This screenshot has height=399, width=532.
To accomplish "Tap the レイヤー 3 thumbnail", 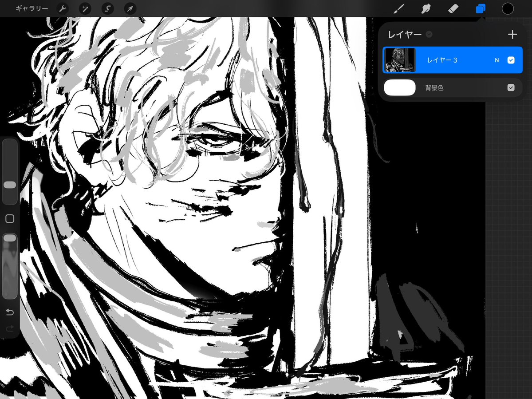I will coord(400,60).
